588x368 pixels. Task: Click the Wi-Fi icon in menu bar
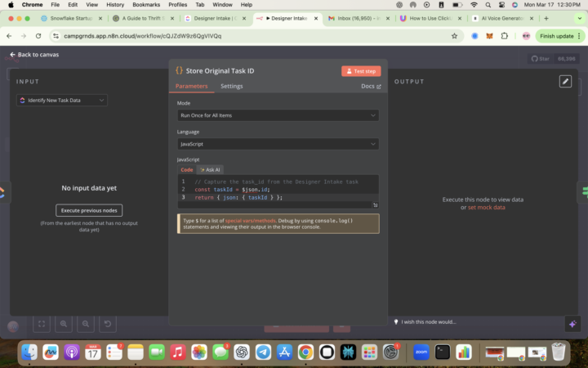pyautogui.click(x=474, y=5)
